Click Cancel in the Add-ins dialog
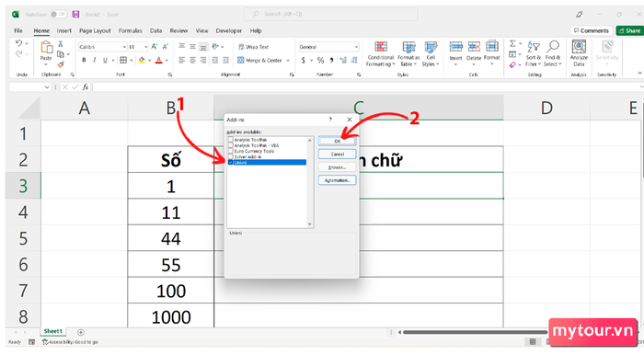The width and height of the screenshot is (644, 355). pos(338,155)
